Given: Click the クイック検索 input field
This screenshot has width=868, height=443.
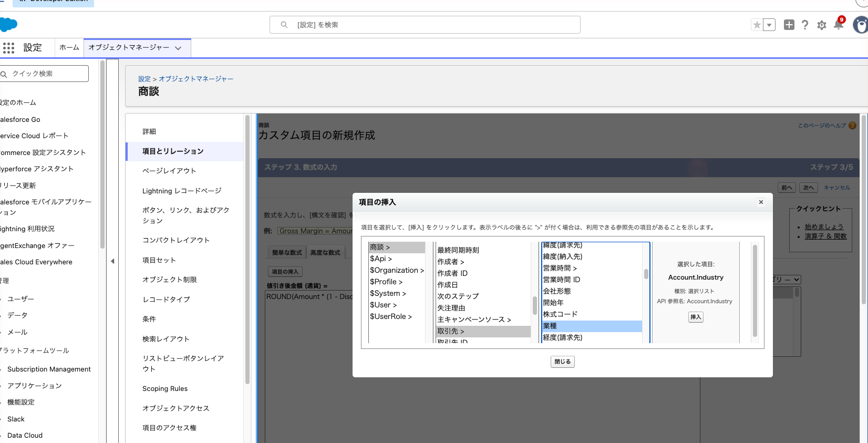Looking at the screenshot, I should click(x=44, y=74).
